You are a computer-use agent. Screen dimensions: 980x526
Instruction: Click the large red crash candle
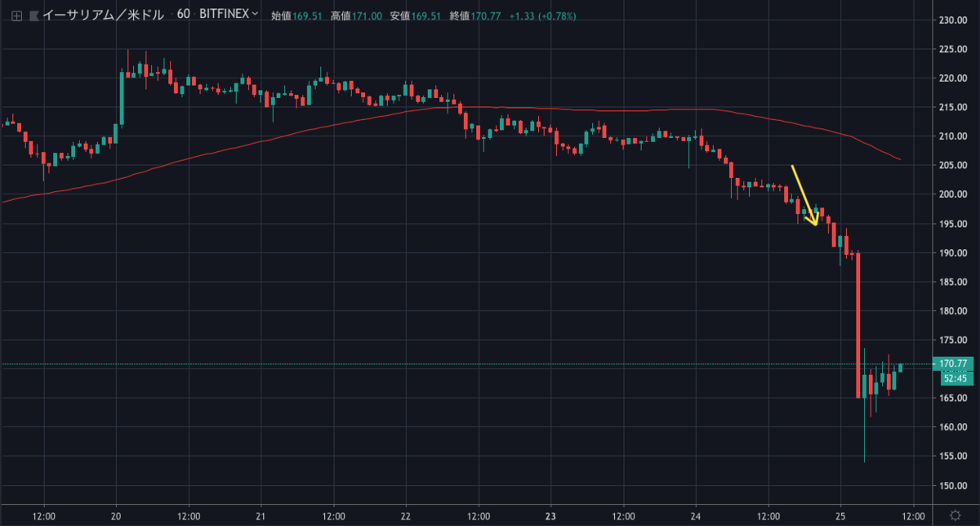click(x=858, y=325)
